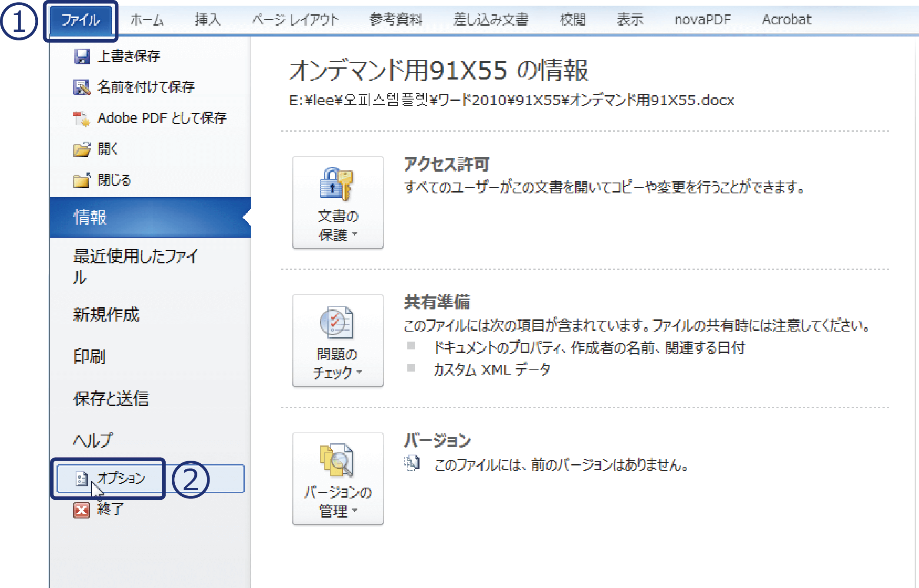Click the red 終了 exit icon
Image resolution: width=919 pixels, height=588 pixels.
click(x=81, y=510)
